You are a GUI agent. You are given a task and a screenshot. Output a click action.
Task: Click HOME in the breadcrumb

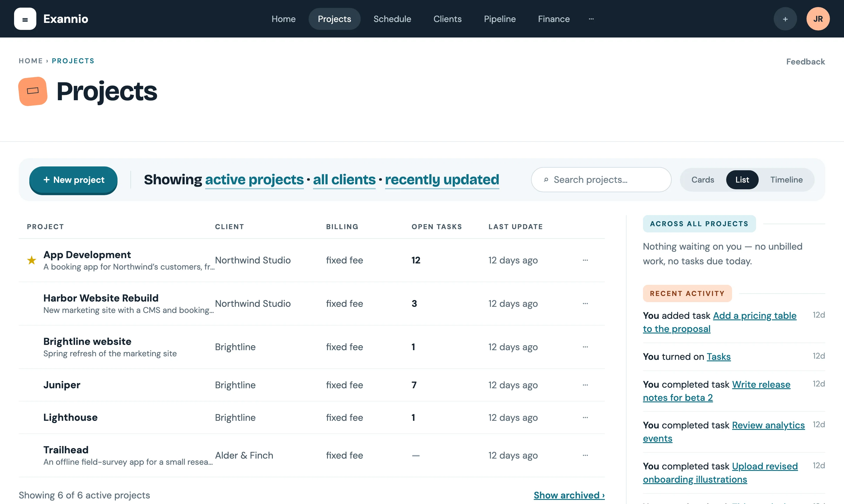30,61
